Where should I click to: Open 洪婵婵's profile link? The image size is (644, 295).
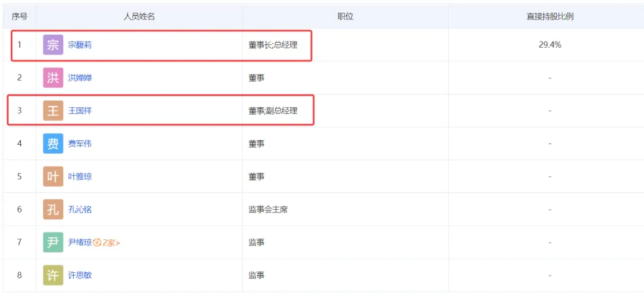tap(80, 78)
